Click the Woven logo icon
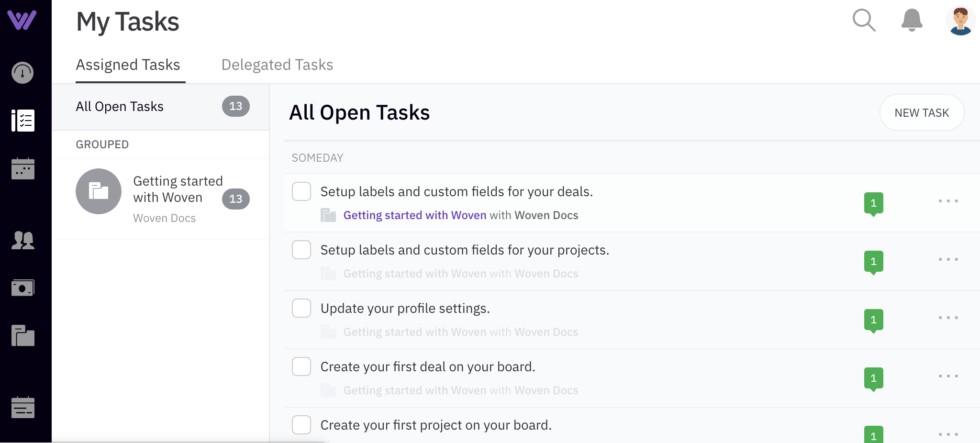The image size is (980, 443). pyautogui.click(x=22, y=20)
